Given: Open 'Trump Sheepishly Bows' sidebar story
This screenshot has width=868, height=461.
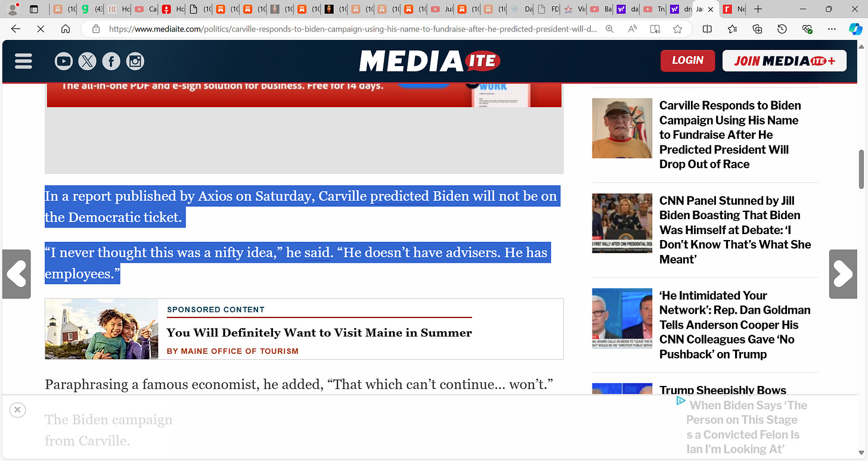Looking at the screenshot, I should pyautogui.click(x=723, y=390).
